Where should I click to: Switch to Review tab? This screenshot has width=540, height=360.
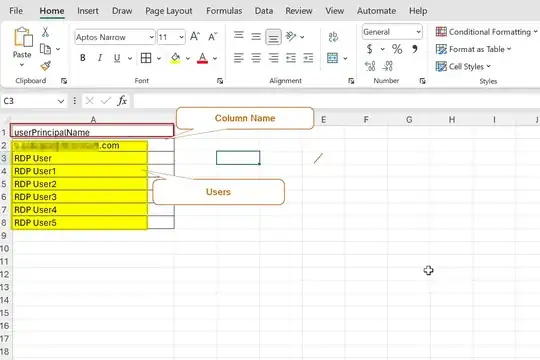[299, 11]
